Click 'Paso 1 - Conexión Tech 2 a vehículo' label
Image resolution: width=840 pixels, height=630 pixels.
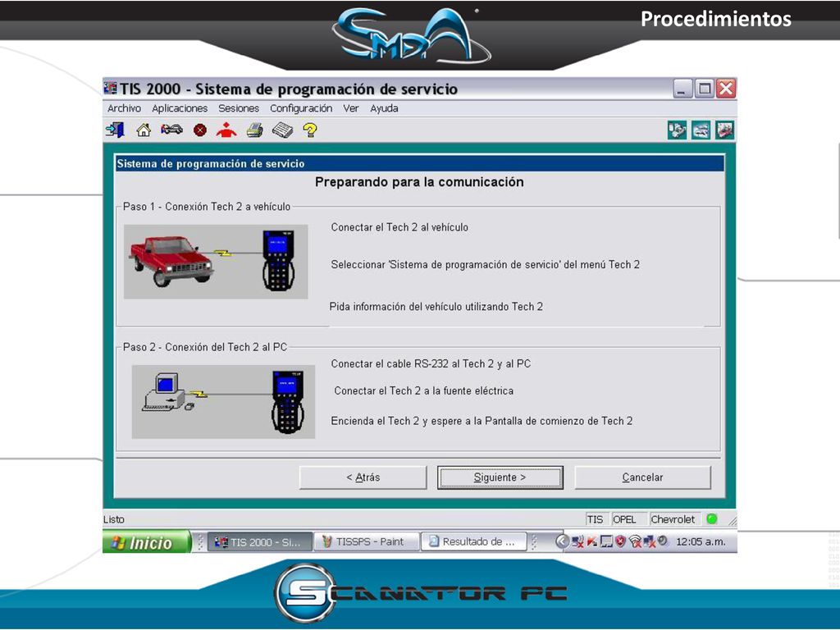(x=207, y=206)
